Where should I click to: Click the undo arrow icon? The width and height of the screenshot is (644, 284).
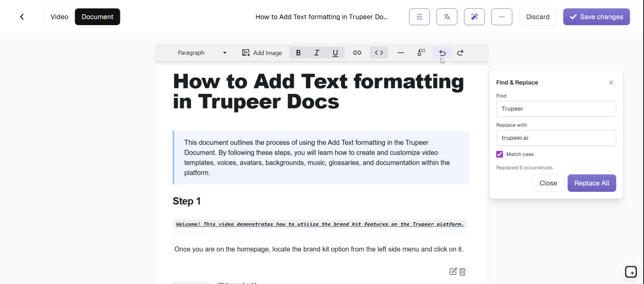[442, 53]
